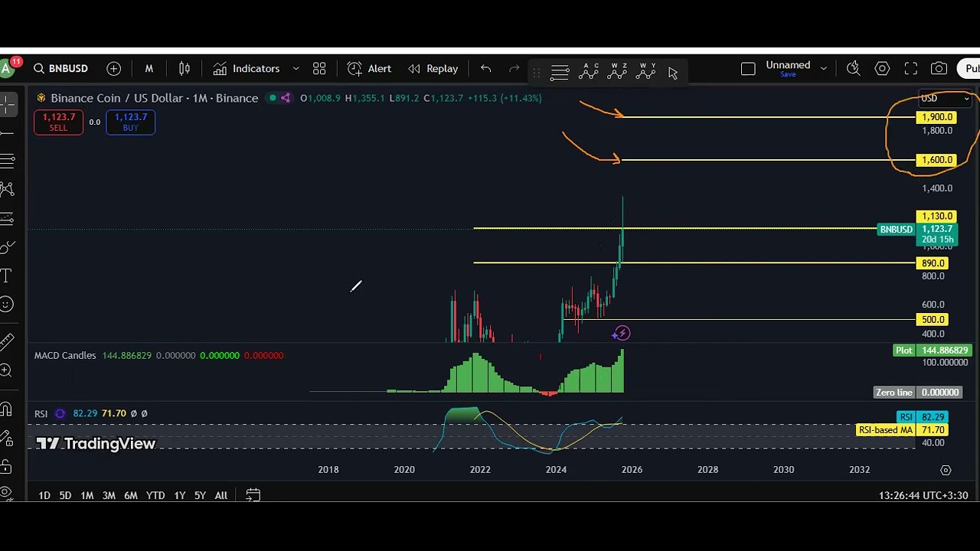Image resolution: width=980 pixels, height=551 pixels.
Task: Open RSI indicator settings icon
Action: tap(60, 414)
